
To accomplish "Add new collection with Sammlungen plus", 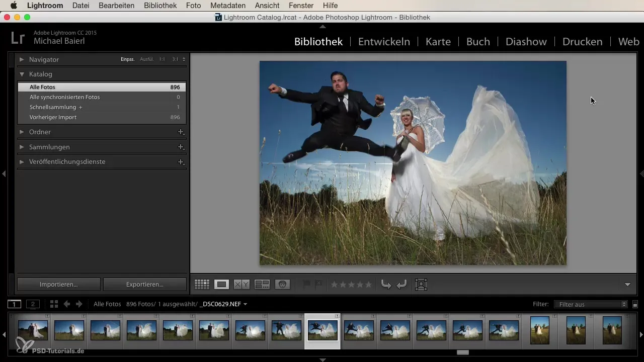I will pos(181,147).
